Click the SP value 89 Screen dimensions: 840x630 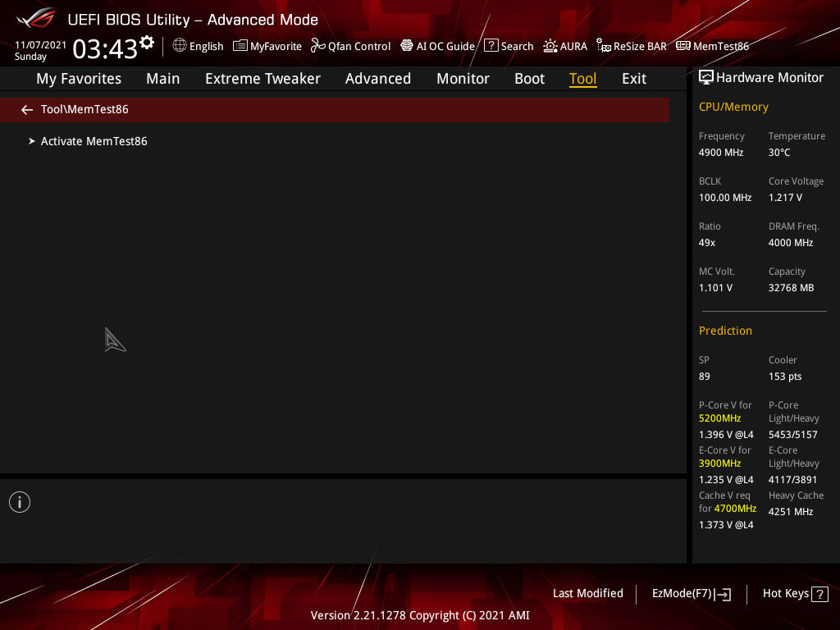(x=704, y=376)
